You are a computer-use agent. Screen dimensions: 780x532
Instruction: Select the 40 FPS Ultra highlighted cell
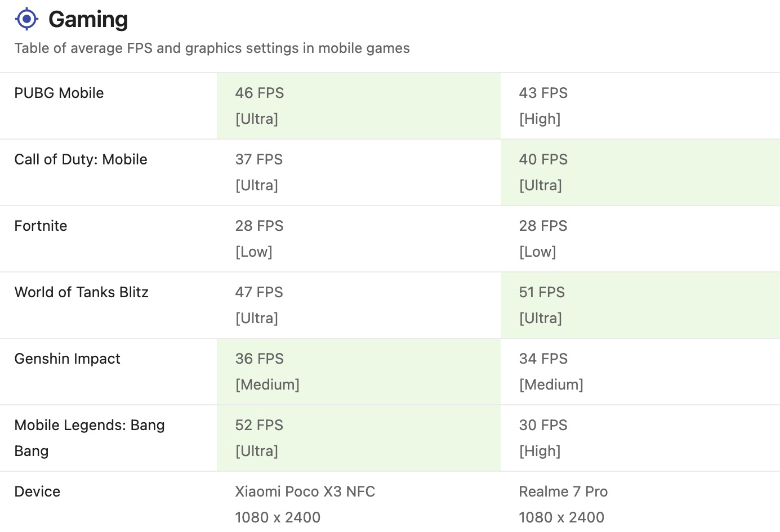(x=640, y=172)
